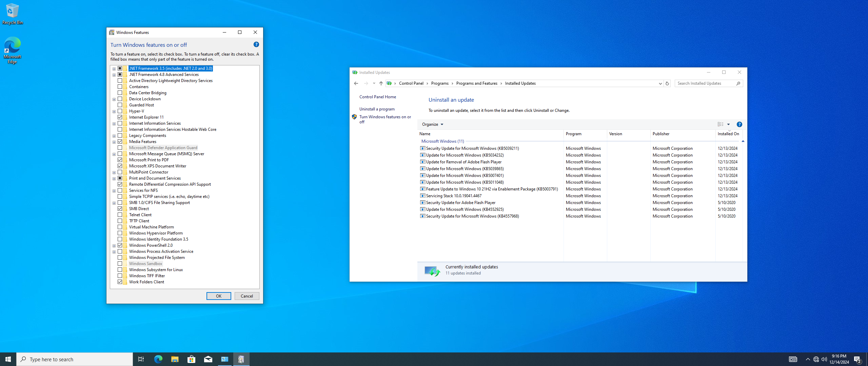Expand Print and Document Services node
Screen dimensions: 868x366
point(114,179)
